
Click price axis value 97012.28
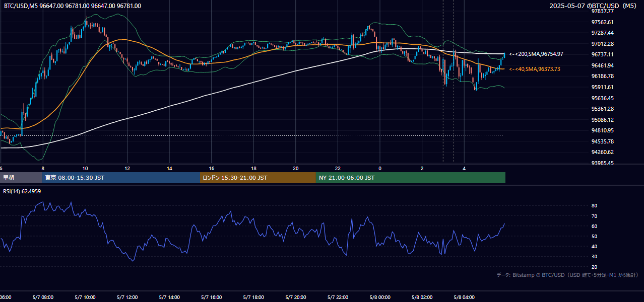(603, 44)
